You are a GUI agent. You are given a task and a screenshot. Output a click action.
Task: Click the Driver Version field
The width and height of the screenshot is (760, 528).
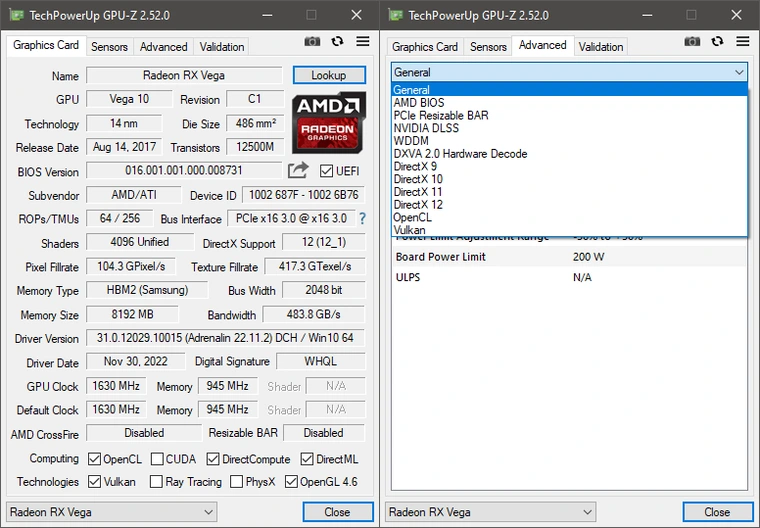pyautogui.click(x=225, y=338)
